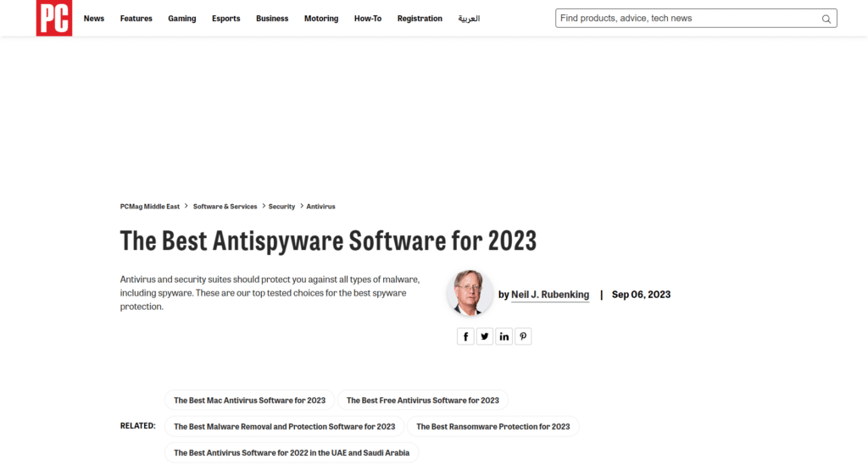Open the Features section
This screenshot has width=868, height=476.
point(136,19)
